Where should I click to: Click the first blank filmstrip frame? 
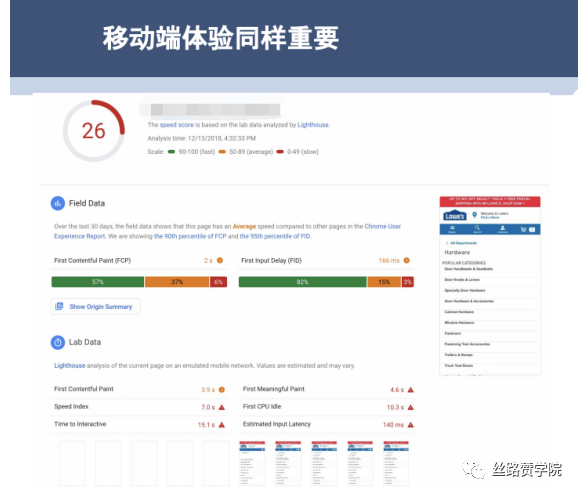[72, 463]
